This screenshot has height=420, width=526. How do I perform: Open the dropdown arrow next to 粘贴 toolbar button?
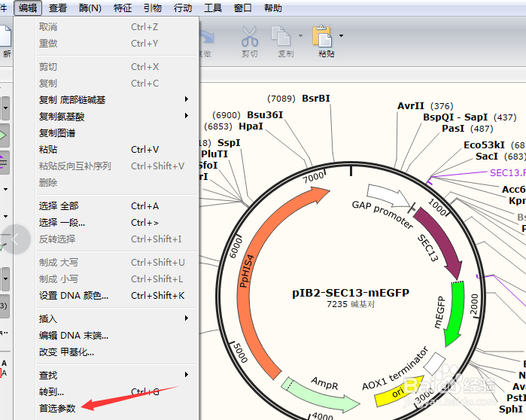coord(341,35)
